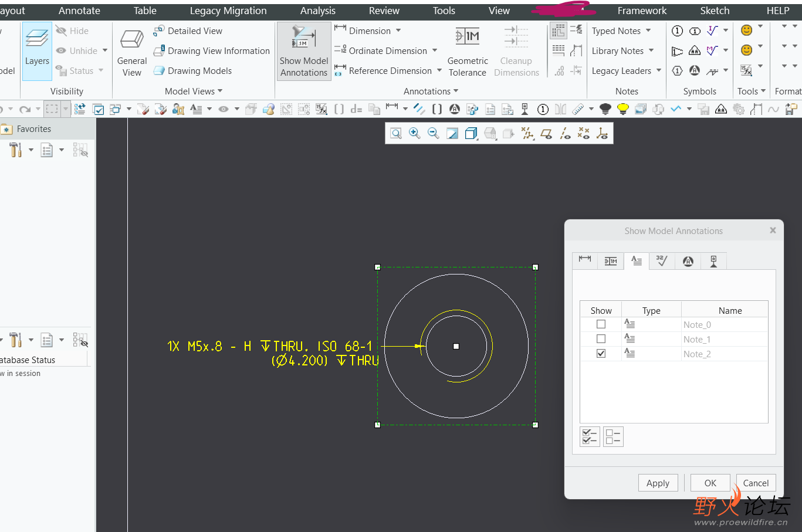Click the eye icon in quick toolbar

[x=224, y=109]
